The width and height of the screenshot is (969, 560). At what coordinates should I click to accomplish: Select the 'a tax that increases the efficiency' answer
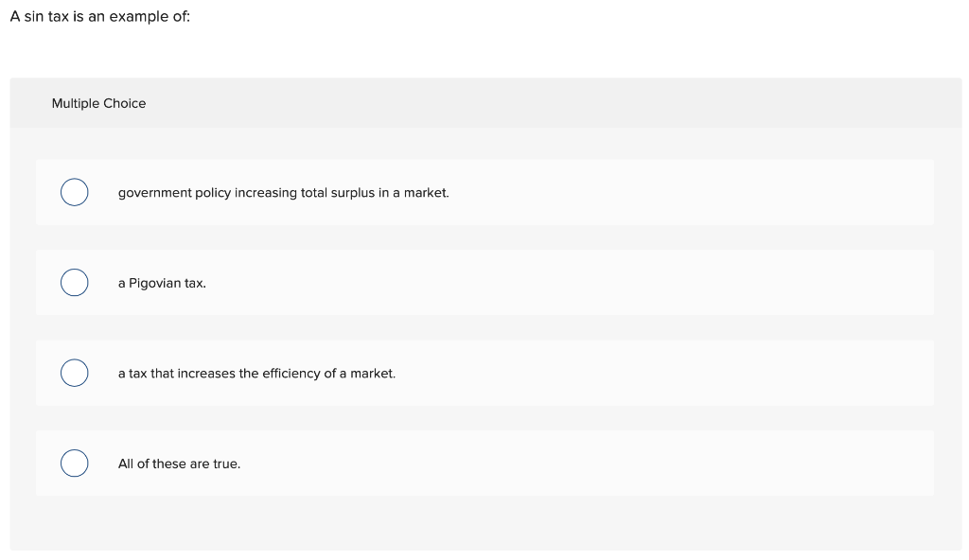coord(255,373)
